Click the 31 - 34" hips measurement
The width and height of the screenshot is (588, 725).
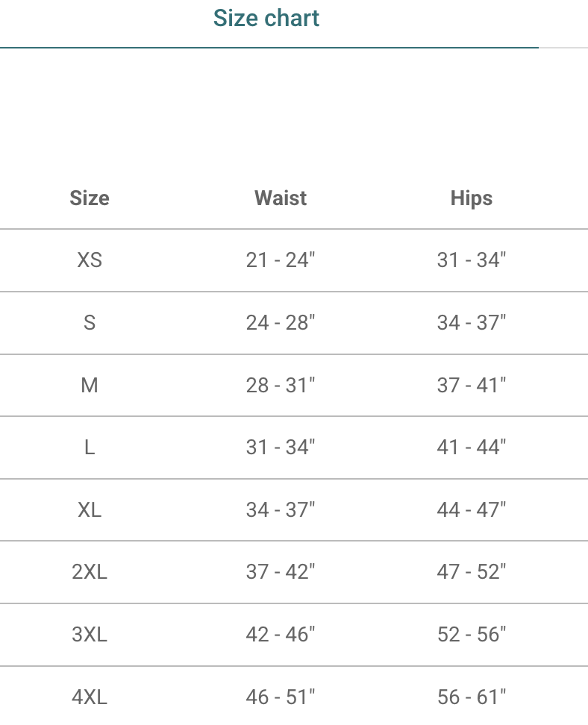coord(472,260)
